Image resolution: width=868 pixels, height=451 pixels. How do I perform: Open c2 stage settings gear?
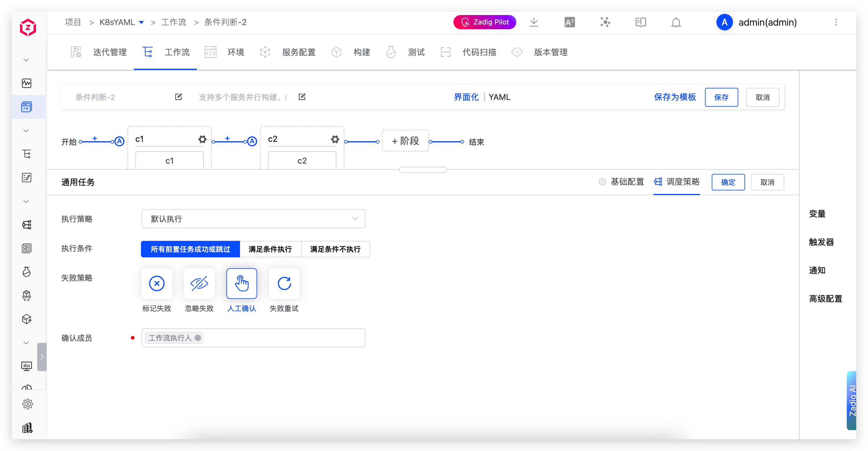(335, 139)
